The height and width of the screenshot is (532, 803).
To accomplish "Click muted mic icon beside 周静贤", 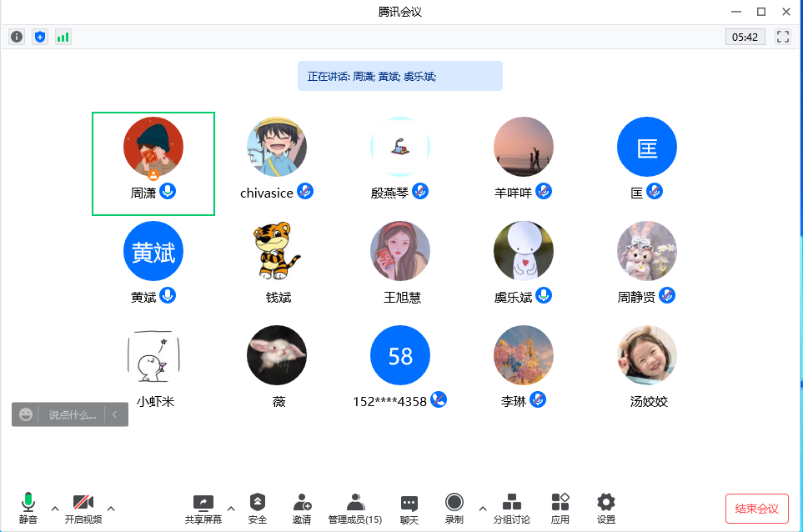I will [667, 295].
